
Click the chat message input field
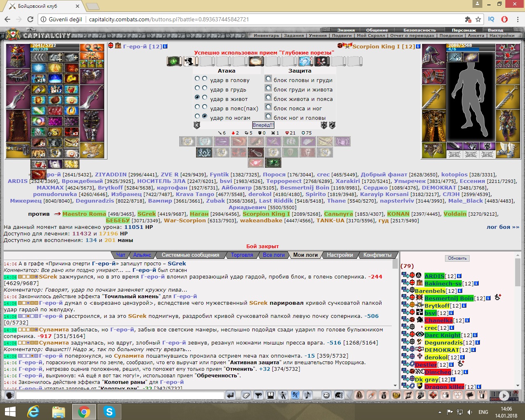coord(120,395)
